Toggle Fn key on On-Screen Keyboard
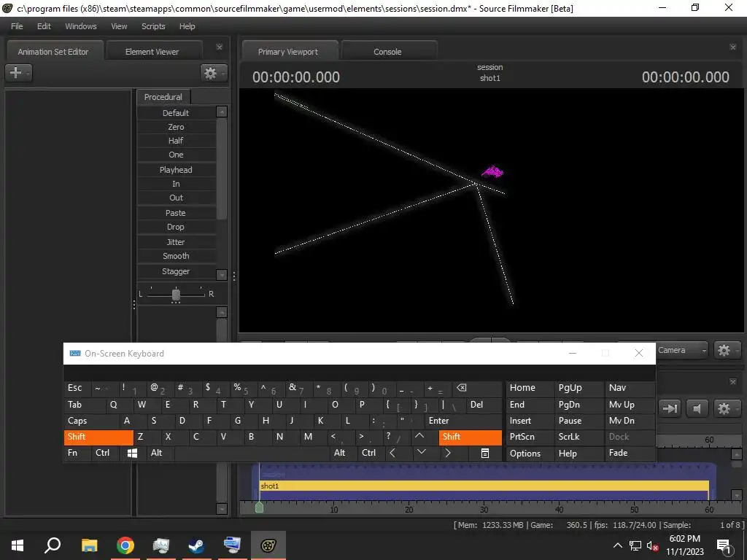747x560 pixels. 77,454
